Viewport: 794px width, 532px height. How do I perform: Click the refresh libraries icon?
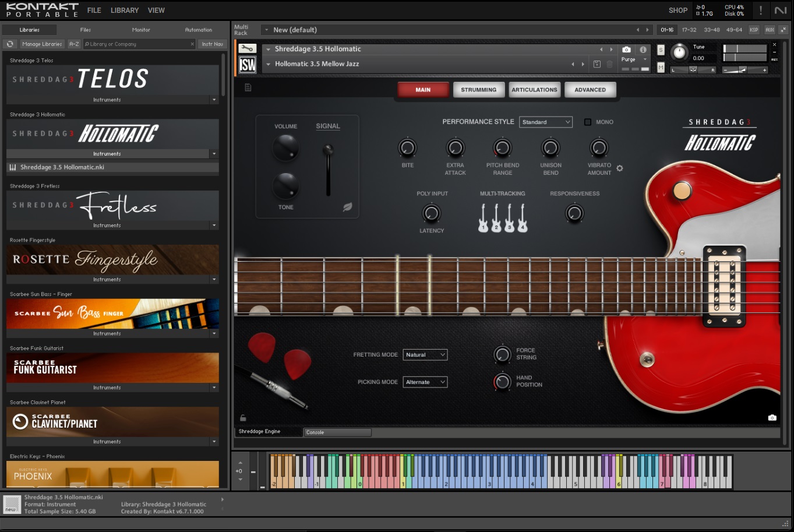[10, 44]
